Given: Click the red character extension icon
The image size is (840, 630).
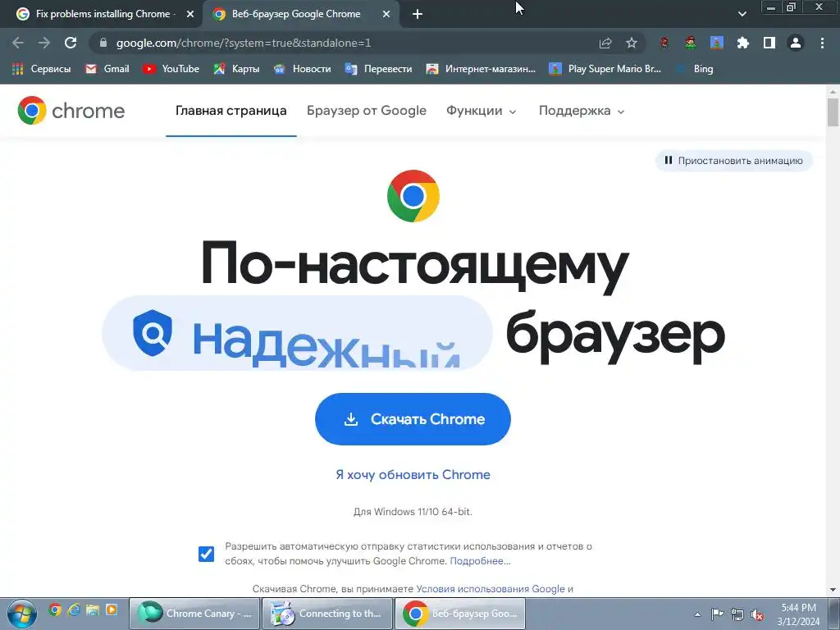Looking at the screenshot, I should click(x=664, y=43).
